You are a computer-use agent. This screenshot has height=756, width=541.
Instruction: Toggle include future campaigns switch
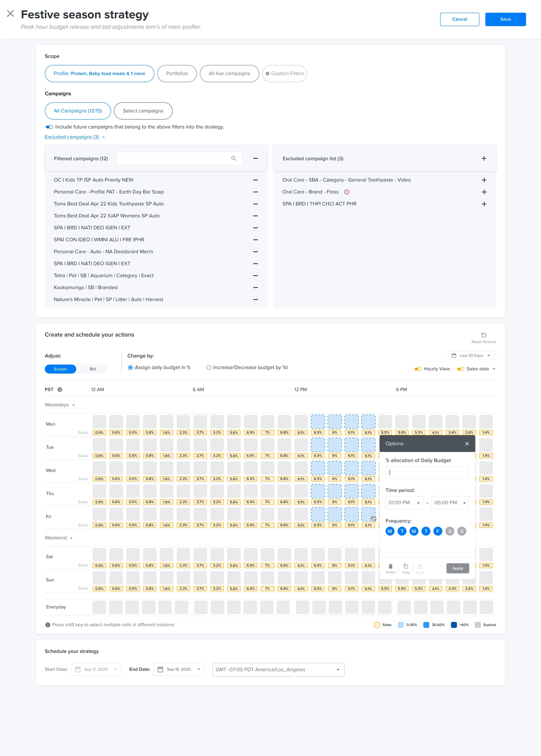49,127
